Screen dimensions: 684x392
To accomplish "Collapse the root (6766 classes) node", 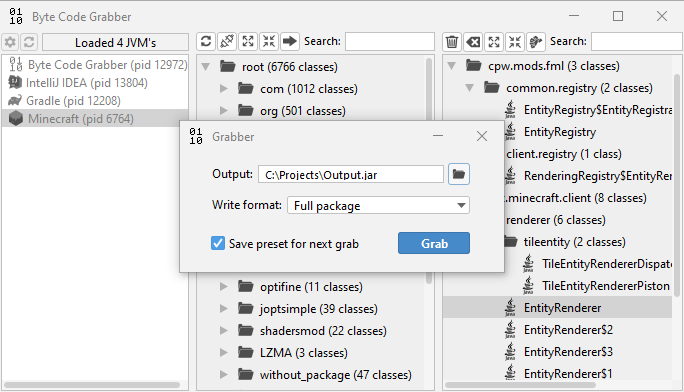I will (x=205, y=67).
